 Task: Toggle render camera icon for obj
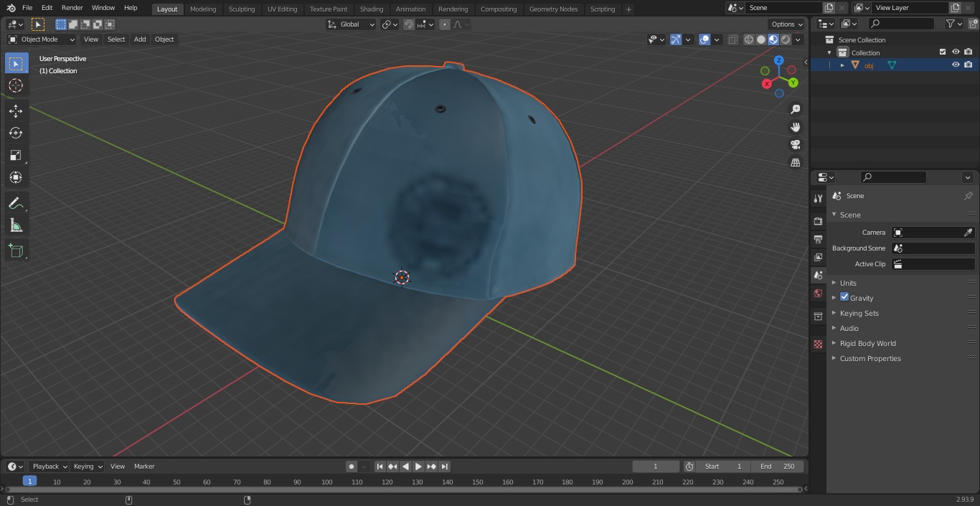[x=968, y=65]
